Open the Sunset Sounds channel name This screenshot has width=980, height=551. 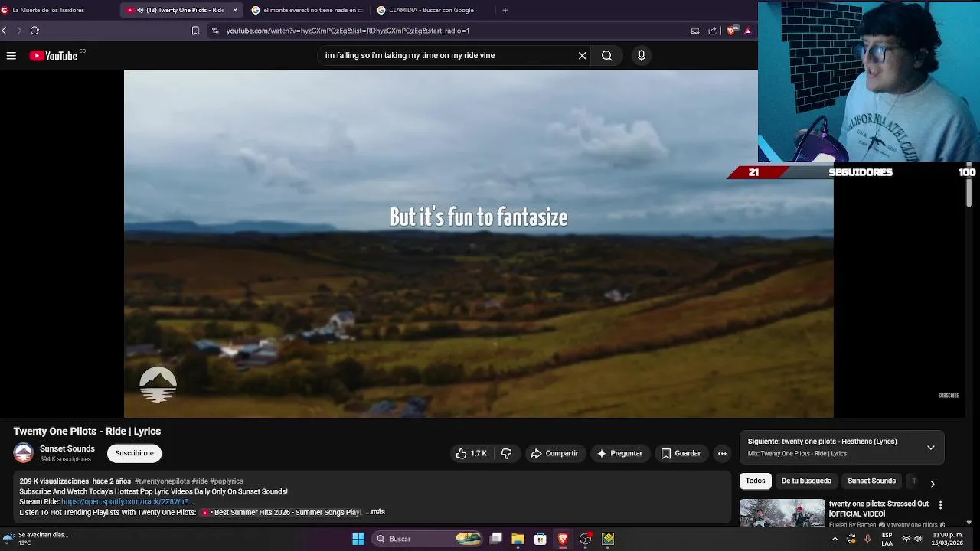point(67,448)
